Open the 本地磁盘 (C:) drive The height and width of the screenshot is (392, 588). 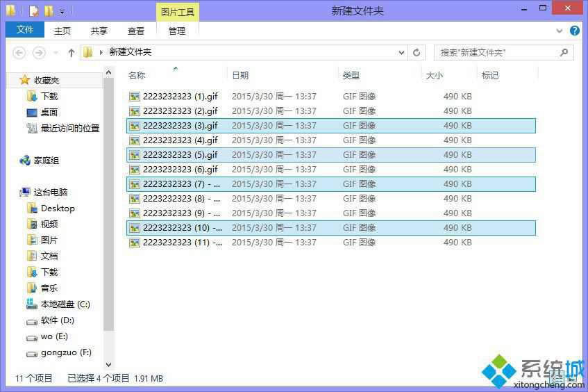coord(65,304)
